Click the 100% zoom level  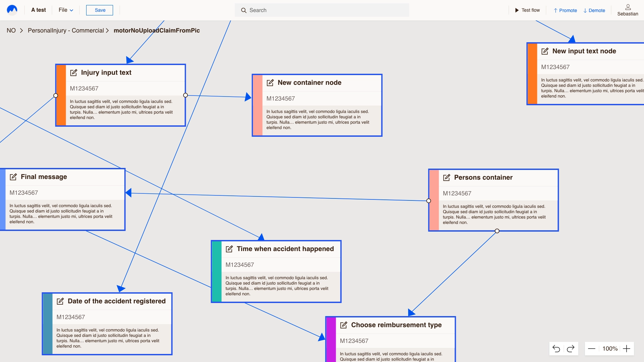click(610, 349)
